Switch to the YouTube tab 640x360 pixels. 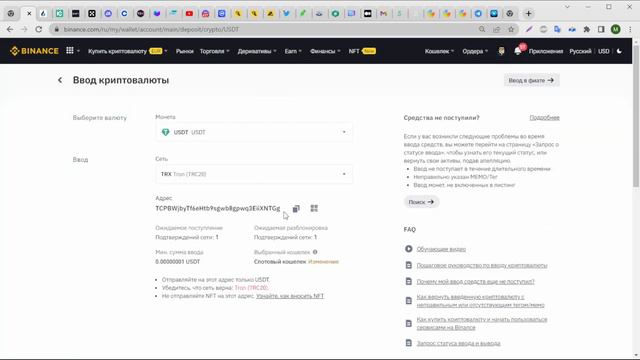tap(189, 13)
